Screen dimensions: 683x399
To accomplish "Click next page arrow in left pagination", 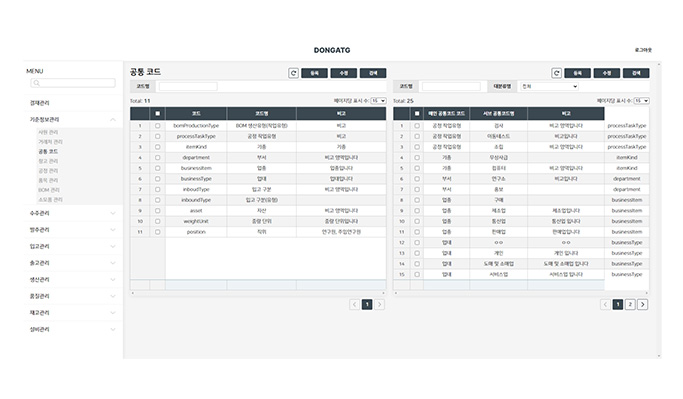I will 380,304.
